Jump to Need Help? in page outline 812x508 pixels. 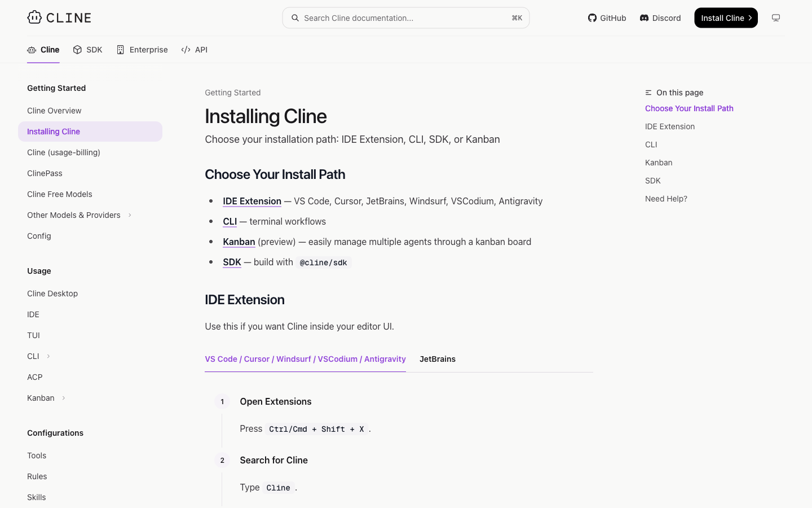[x=666, y=199]
